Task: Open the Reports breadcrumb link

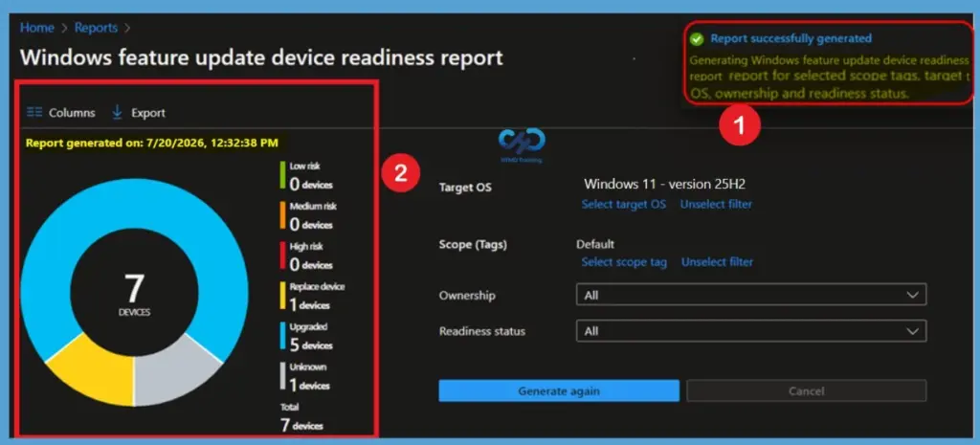Action: (96, 28)
